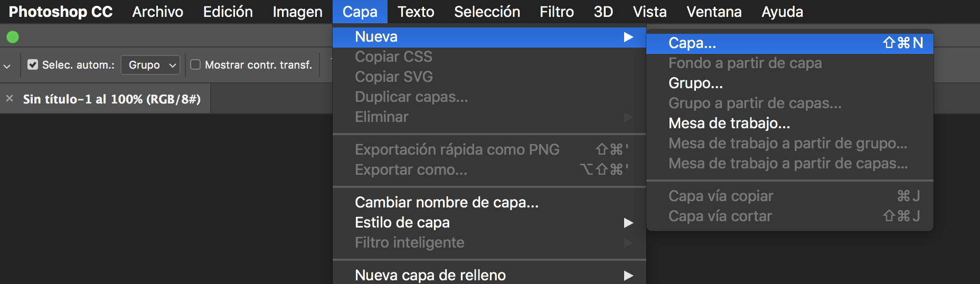Enable Mostrar contr. transf. checkbox
Image resolution: width=980 pixels, height=284 pixels.
pos(195,64)
